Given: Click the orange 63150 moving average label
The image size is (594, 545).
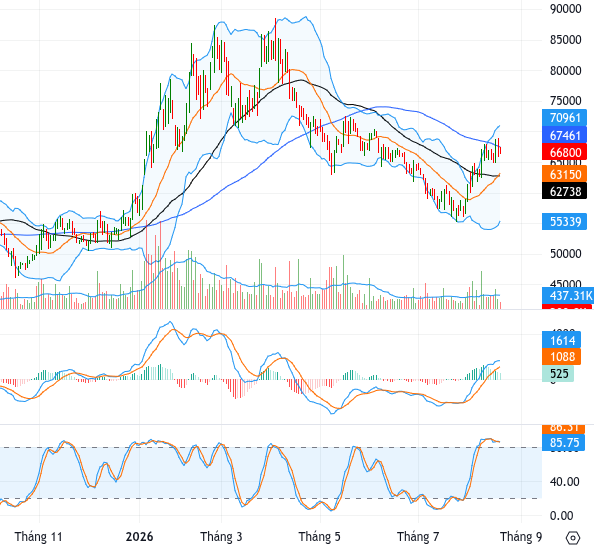Looking at the screenshot, I should pos(564,174).
